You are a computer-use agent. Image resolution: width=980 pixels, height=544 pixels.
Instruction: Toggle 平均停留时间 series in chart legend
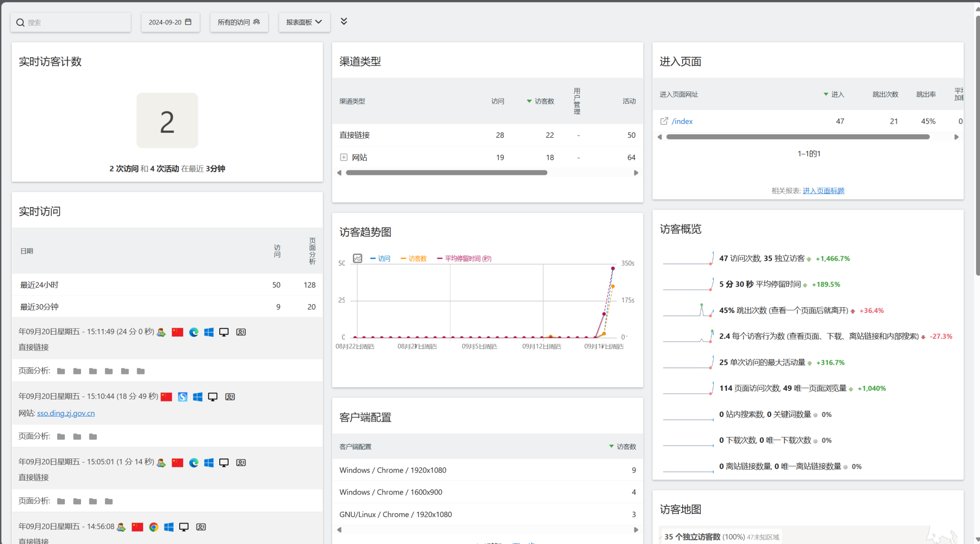pyautogui.click(x=464, y=258)
